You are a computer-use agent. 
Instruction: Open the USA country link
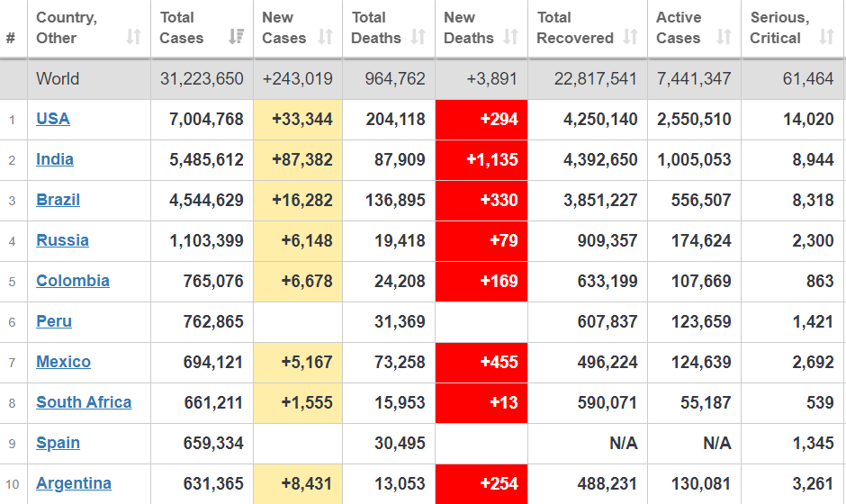coord(53,119)
